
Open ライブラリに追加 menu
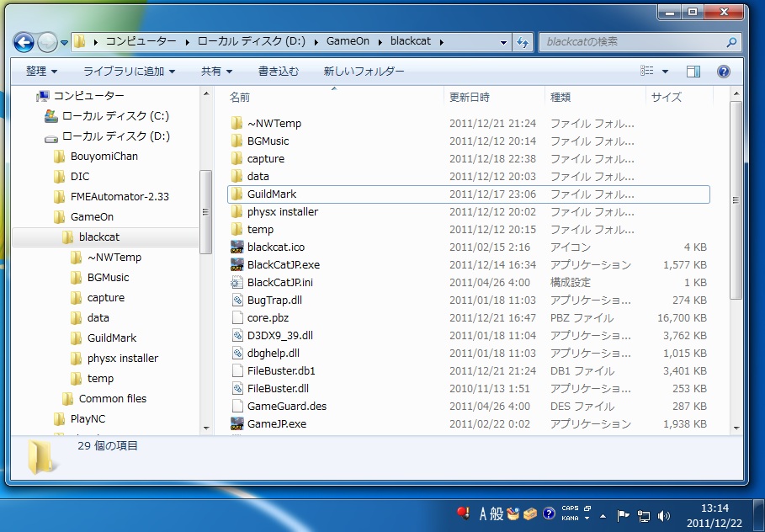coord(128,72)
